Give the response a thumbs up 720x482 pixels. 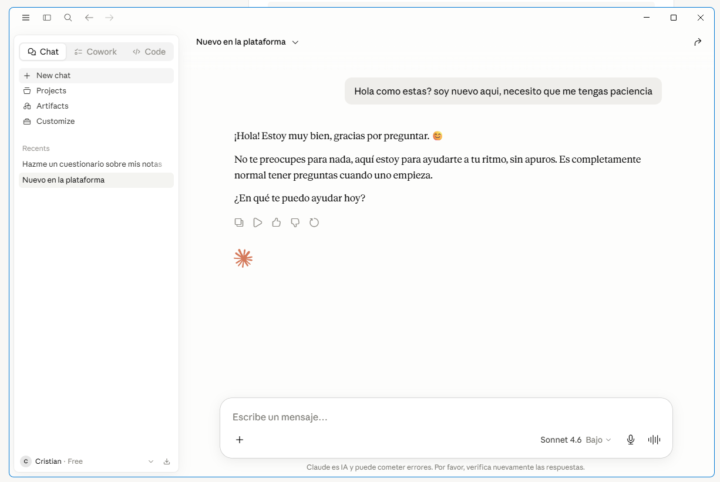276,223
